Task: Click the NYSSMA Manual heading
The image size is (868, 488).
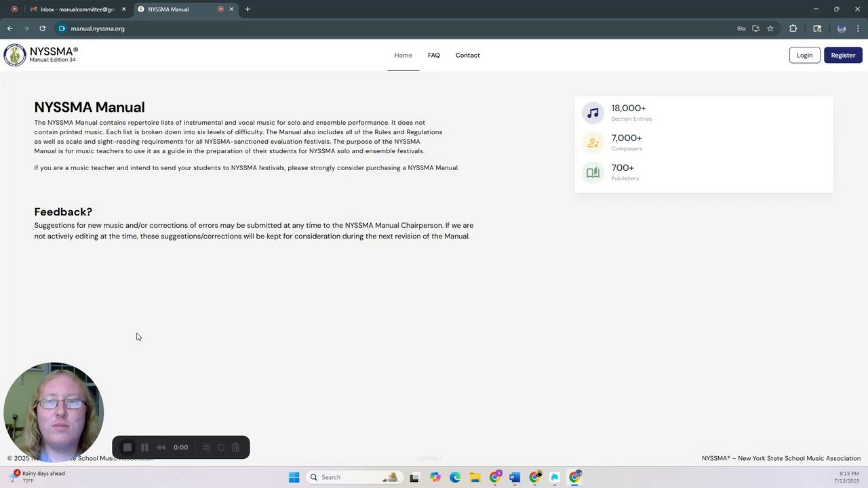Action: coord(90,107)
